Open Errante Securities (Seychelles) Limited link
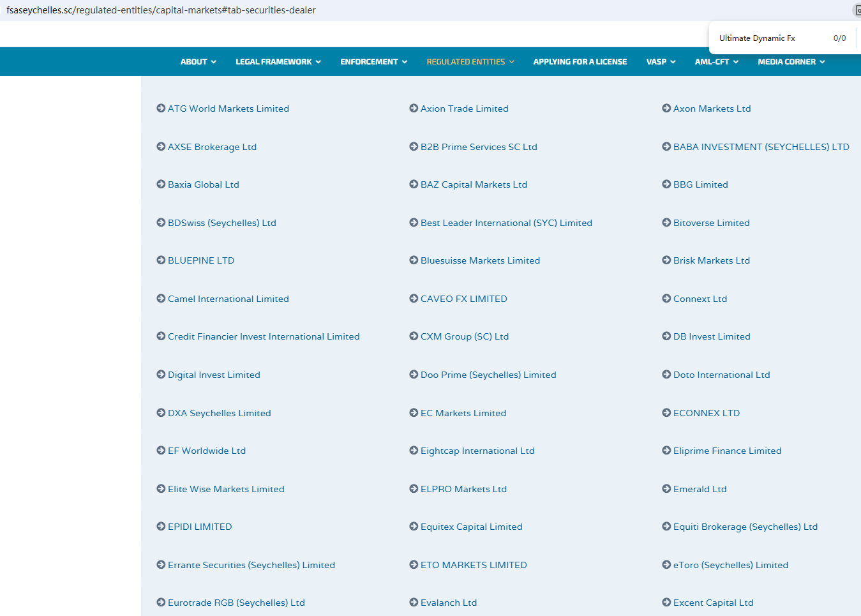Image resolution: width=861 pixels, height=616 pixels. tap(251, 565)
